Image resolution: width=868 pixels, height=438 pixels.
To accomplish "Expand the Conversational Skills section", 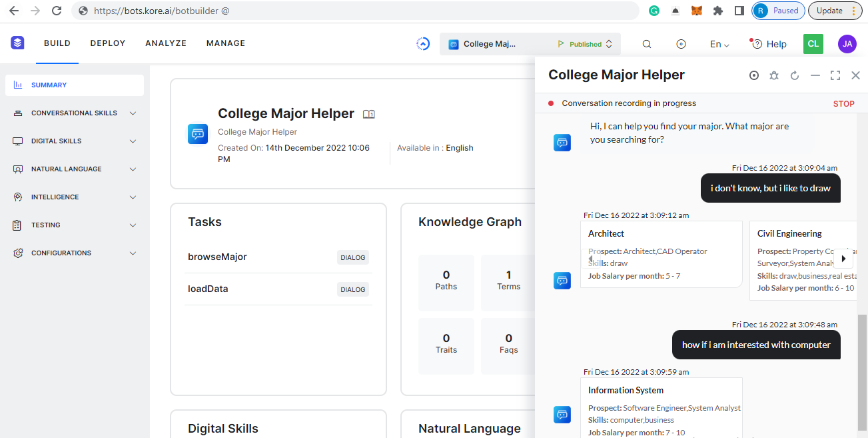I will coord(74,113).
